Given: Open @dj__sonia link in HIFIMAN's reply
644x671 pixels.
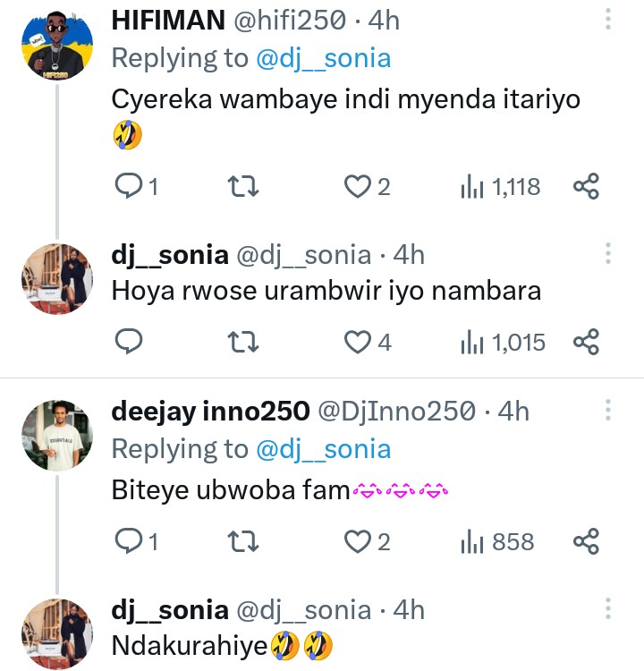Looking at the screenshot, I should [x=323, y=59].
